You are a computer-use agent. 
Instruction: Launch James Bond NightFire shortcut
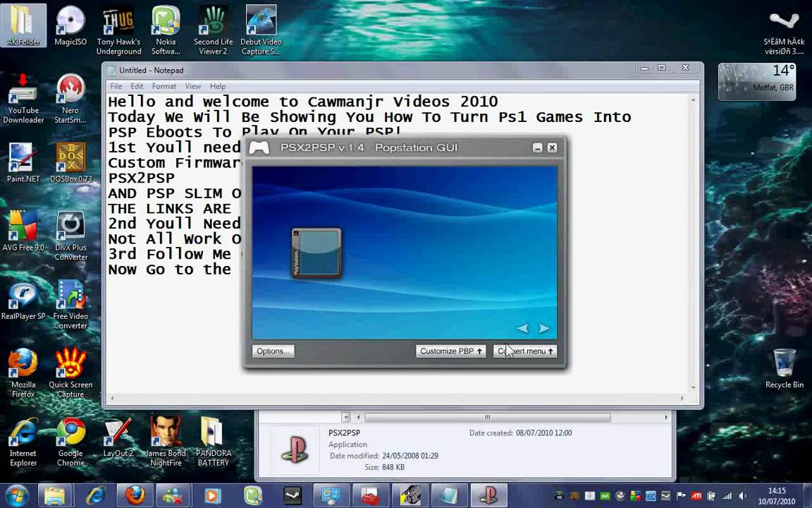pyautogui.click(x=166, y=442)
